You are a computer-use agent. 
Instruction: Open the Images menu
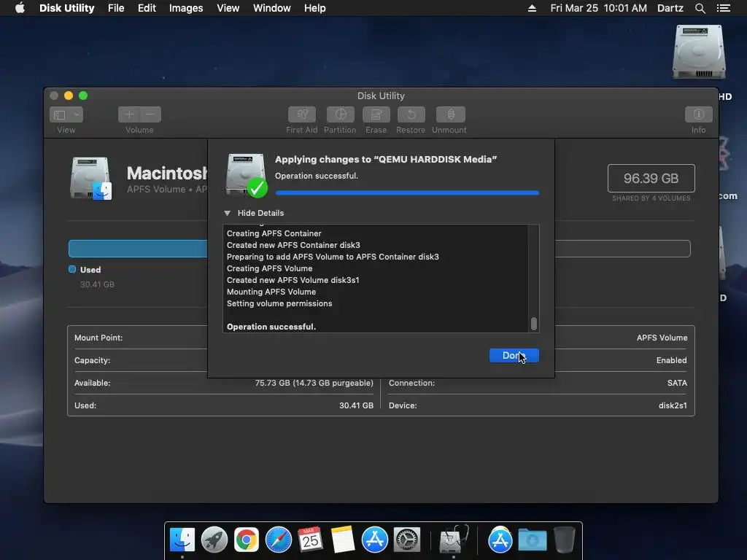[186, 8]
